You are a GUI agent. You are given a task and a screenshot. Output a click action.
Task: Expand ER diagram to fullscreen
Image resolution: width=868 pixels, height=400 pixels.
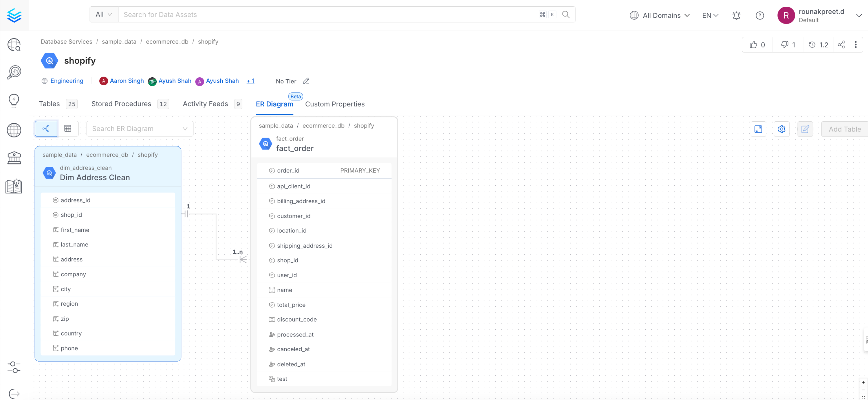[x=758, y=129]
